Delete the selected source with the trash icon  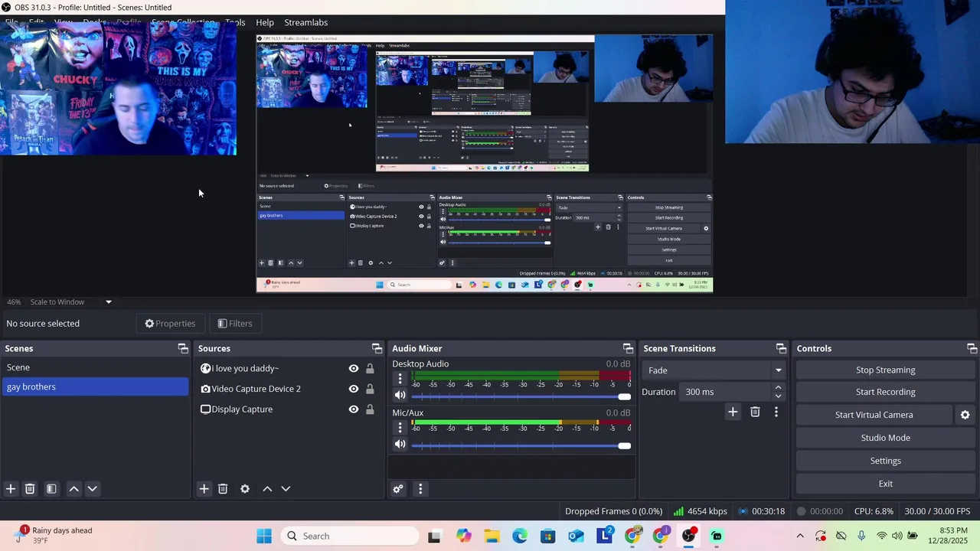click(223, 488)
